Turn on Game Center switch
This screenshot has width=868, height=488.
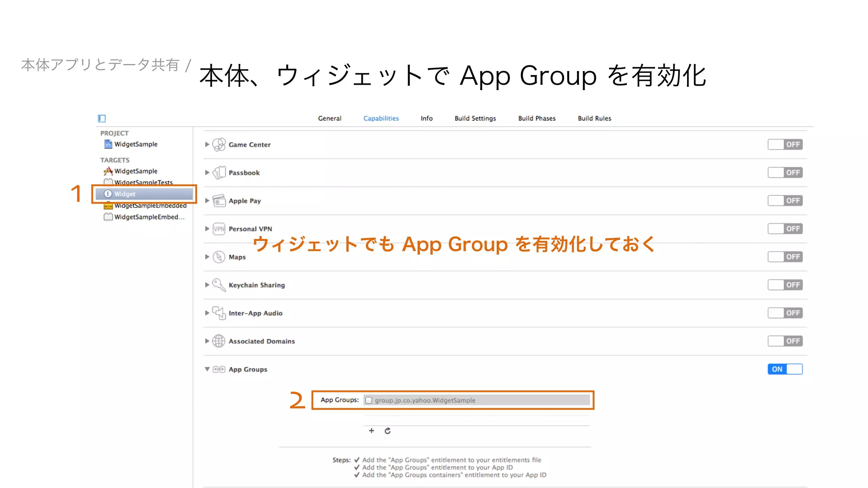(x=785, y=144)
